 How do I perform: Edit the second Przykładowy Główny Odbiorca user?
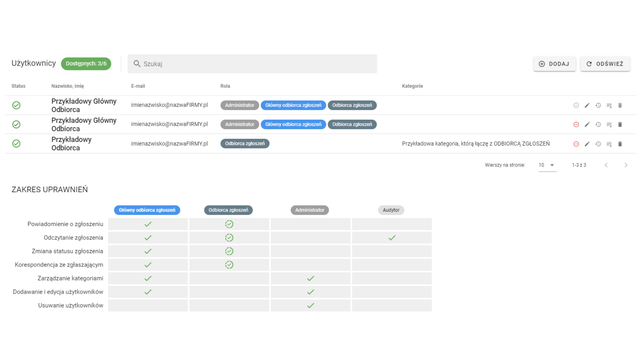587,124
